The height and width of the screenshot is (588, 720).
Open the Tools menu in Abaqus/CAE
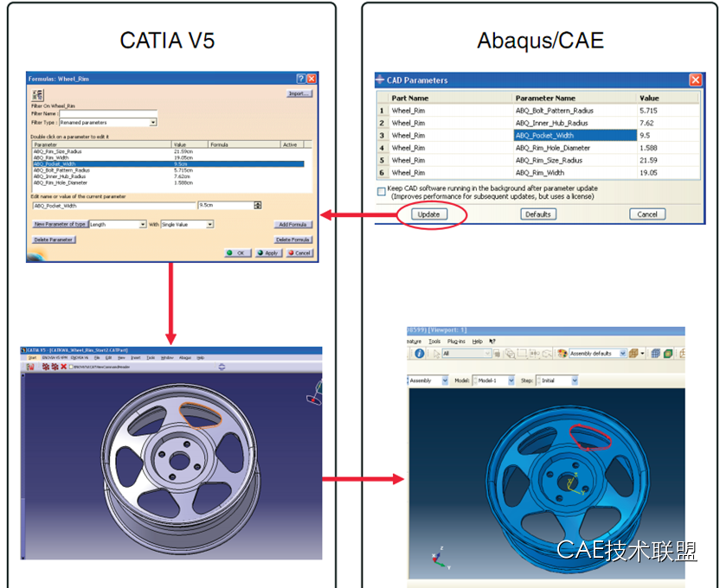(x=434, y=342)
